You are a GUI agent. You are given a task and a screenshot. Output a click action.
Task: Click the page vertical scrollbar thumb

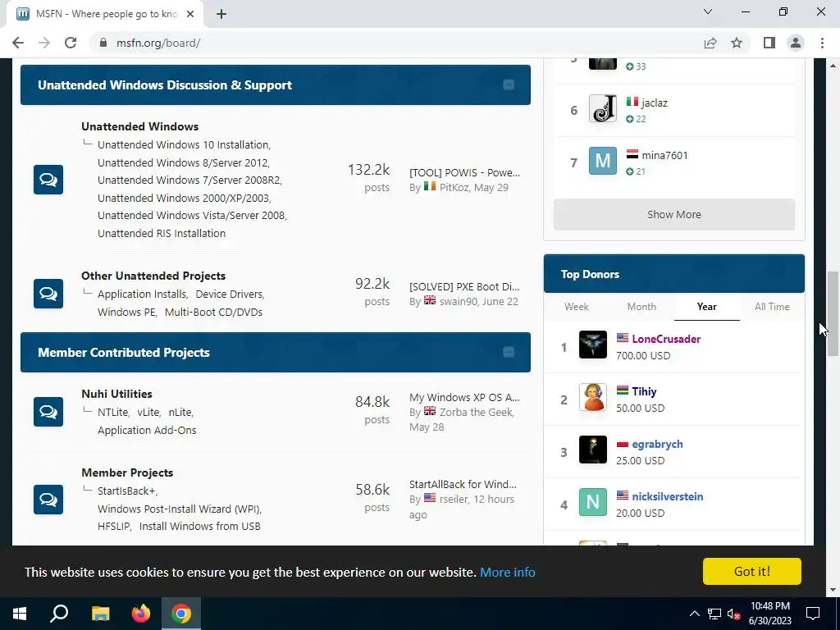tap(833, 314)
